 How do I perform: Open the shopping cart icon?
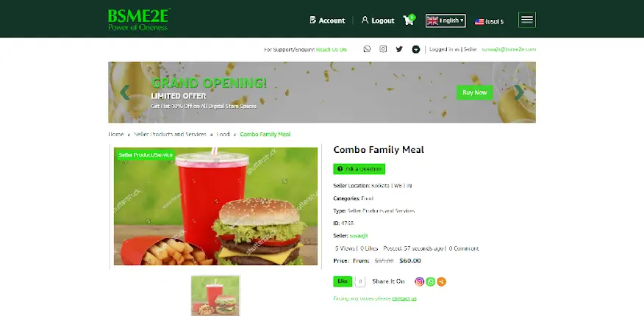pyautogui.click(x=409, y=20)
